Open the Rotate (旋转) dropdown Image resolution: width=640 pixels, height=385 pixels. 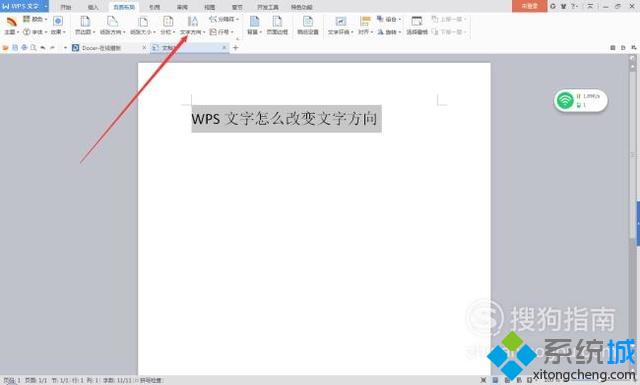click(x=389, y=31)
